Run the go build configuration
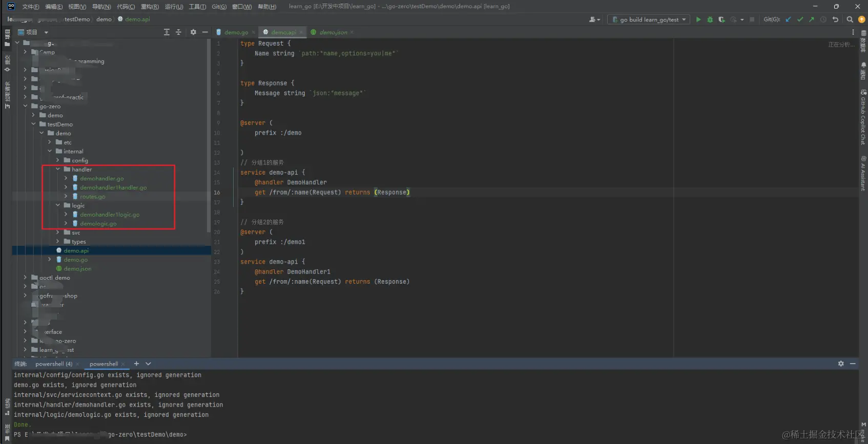868x444 pixels. click(698, 19)
